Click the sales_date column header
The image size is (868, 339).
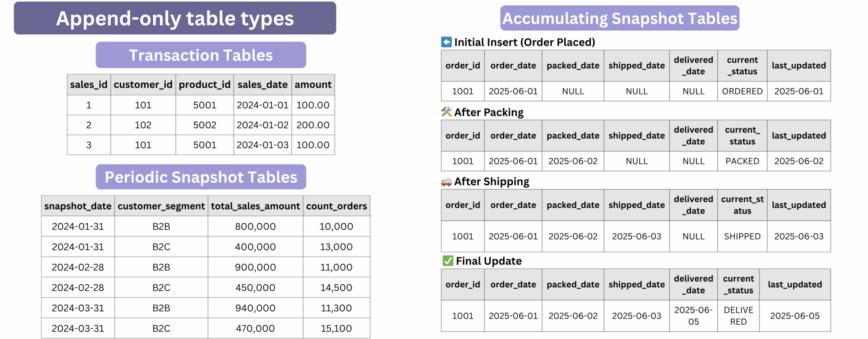pos(263,85)
